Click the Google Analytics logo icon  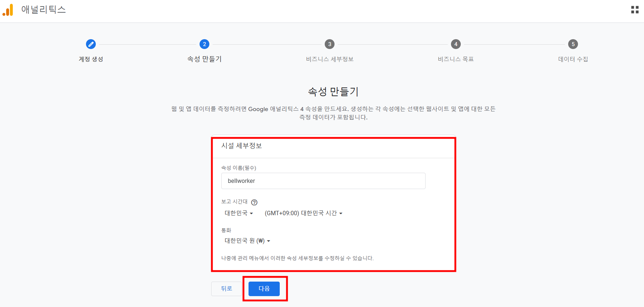tap(8, 10)
